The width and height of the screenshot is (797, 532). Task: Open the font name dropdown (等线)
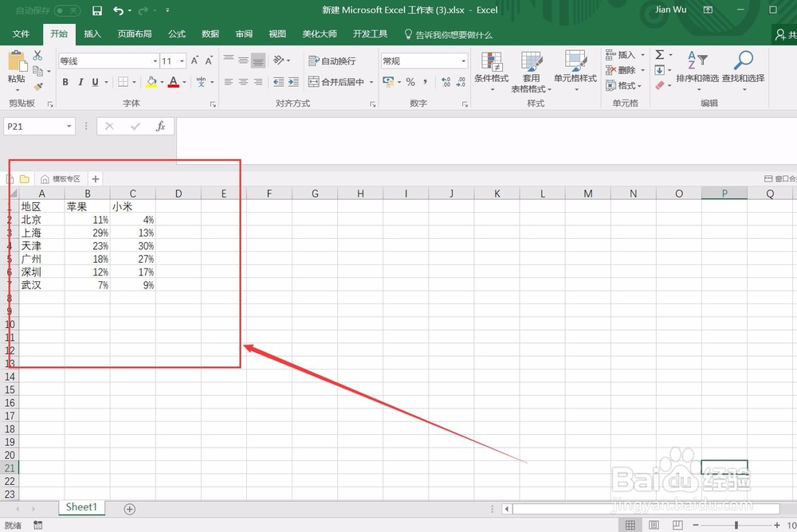[155, 61]
